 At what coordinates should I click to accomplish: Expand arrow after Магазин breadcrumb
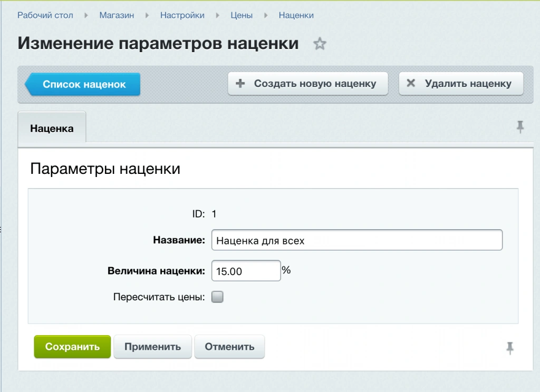(147, 15)
